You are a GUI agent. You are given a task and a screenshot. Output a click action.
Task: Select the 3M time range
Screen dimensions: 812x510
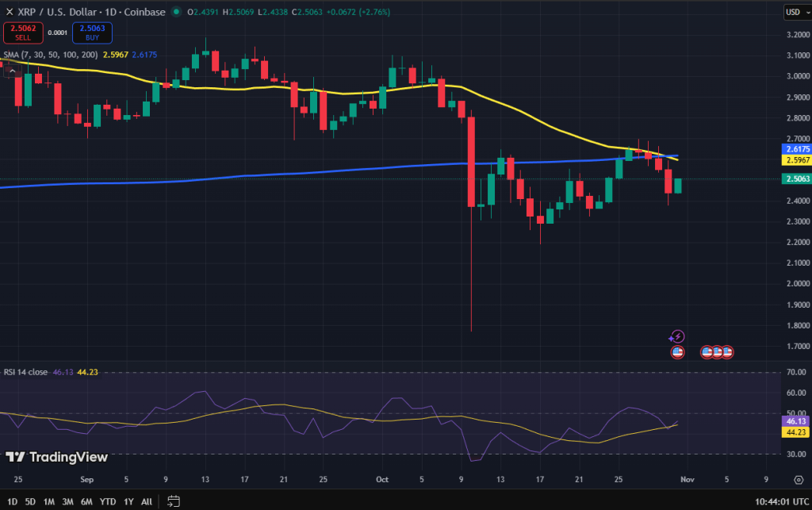67,501
